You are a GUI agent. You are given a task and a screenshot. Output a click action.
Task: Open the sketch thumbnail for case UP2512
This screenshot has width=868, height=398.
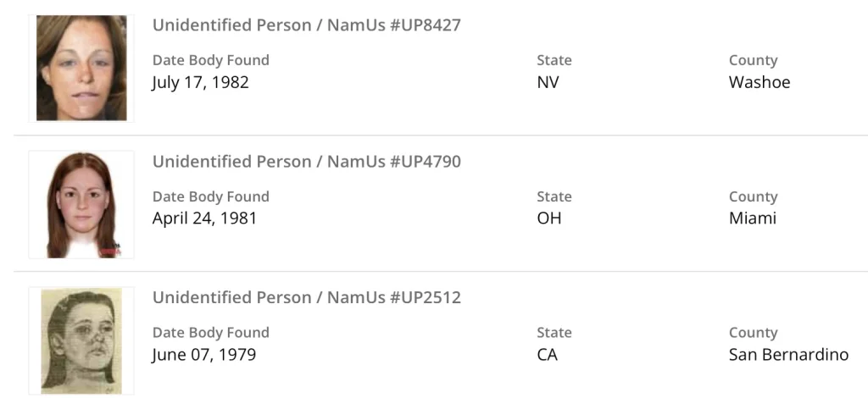(81, 340)
